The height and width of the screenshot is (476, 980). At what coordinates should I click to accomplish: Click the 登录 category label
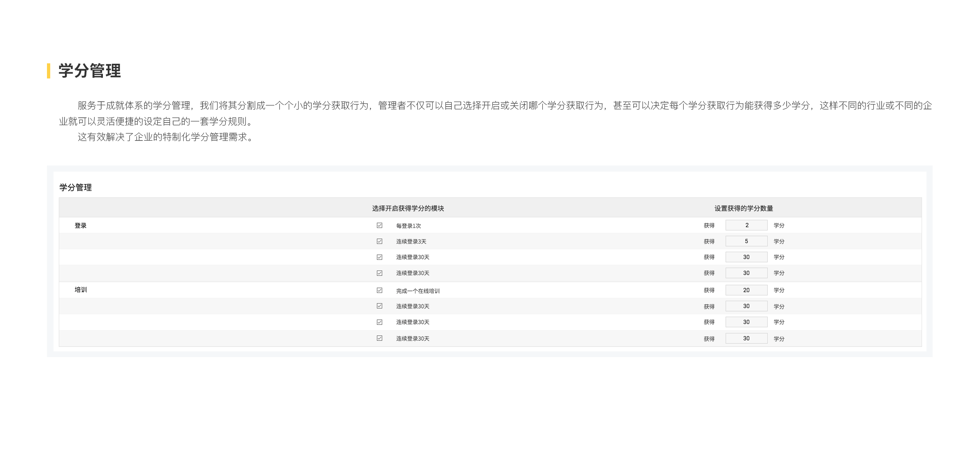tap(80, 226)
